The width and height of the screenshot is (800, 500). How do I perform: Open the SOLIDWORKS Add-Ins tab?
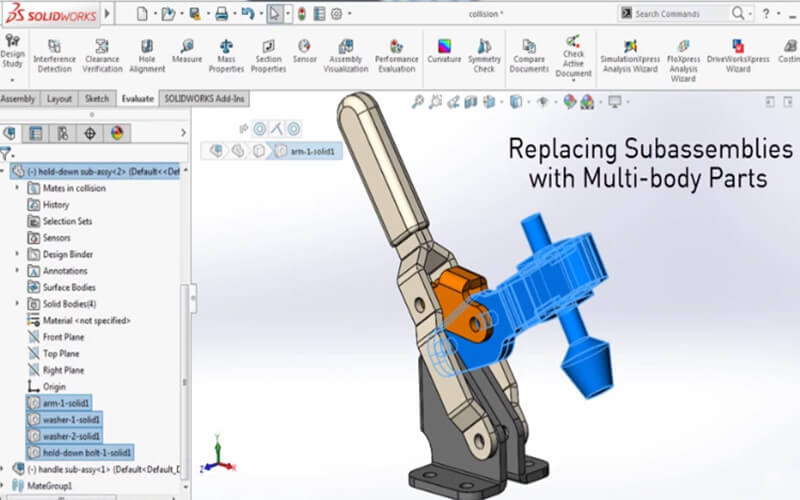(x=204, y=99)
